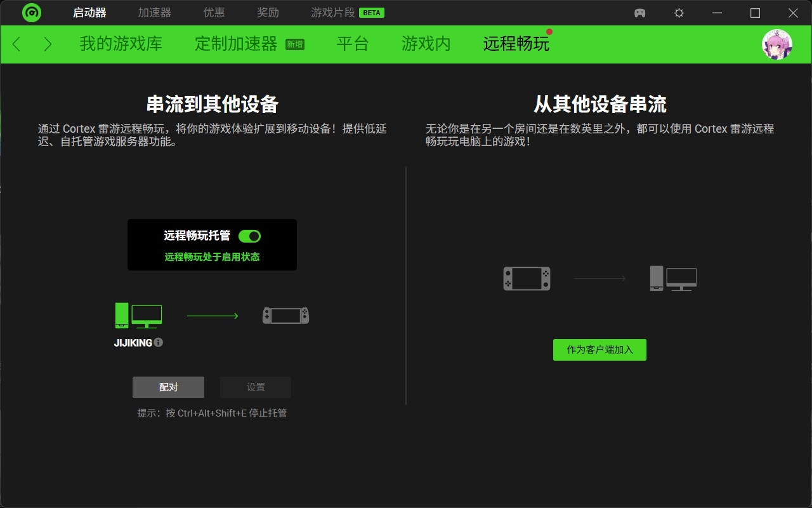Go forward with the right arrow

[x=48, y=44]
